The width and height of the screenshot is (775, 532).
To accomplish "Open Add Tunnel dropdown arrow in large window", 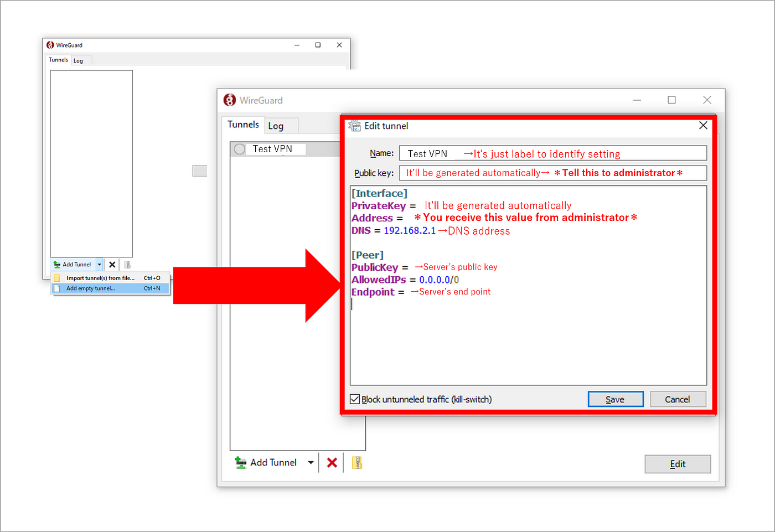I will (x=311, y=462).
